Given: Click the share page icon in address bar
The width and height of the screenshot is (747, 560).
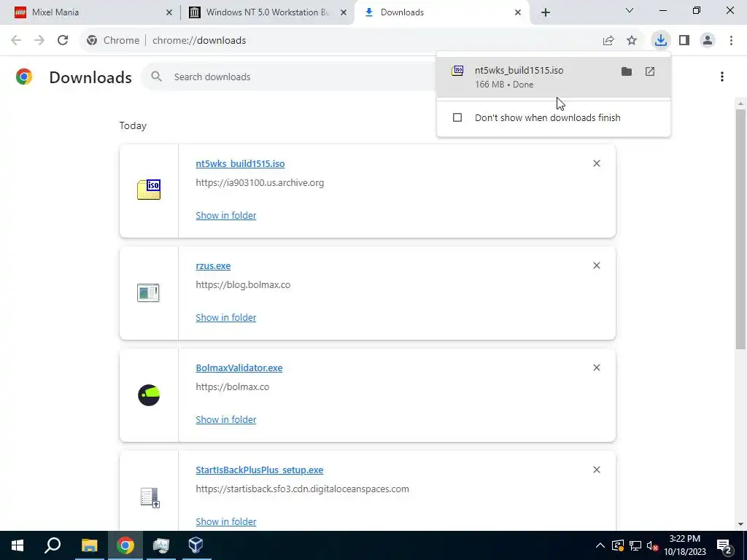Looking at the screenshot, I should (x=608, y=41).
